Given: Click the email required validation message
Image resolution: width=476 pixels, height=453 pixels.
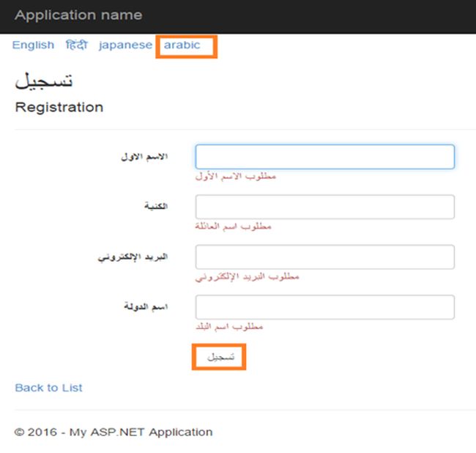Looking at the screenshot, I should click(x=247, y=277).
